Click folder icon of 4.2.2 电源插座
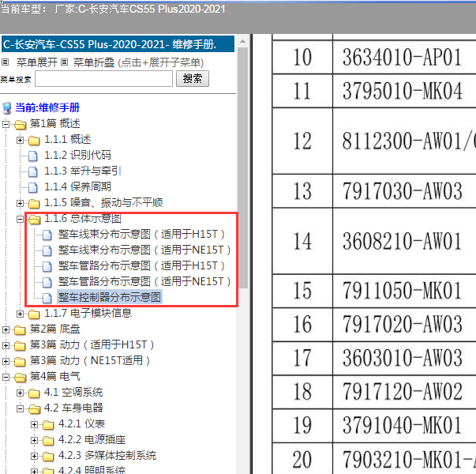The image size is (476, 474). point(48,440)
